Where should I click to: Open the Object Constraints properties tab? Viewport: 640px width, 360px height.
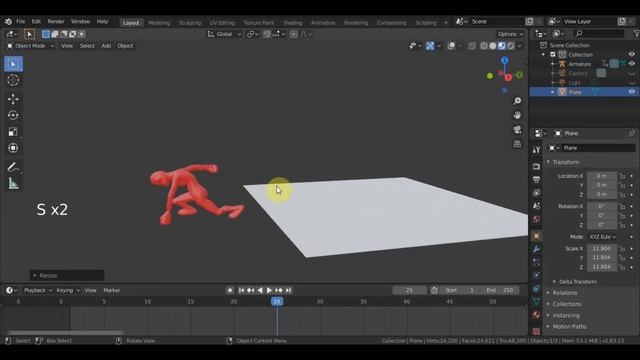pos(536,289)
